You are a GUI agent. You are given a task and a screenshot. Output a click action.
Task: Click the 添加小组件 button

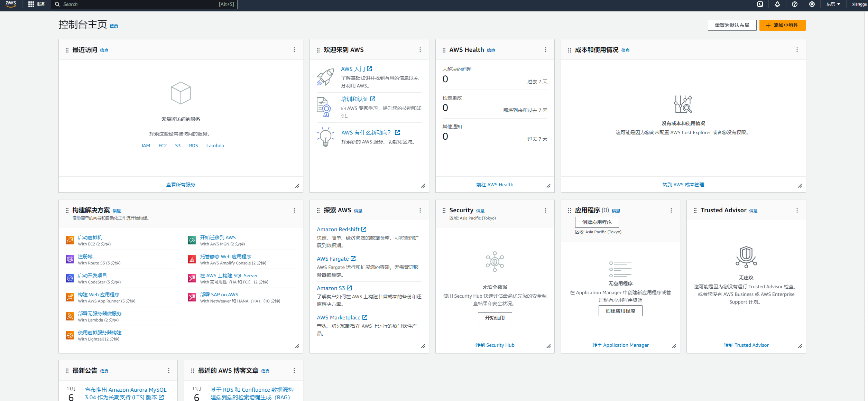[782, 25]
